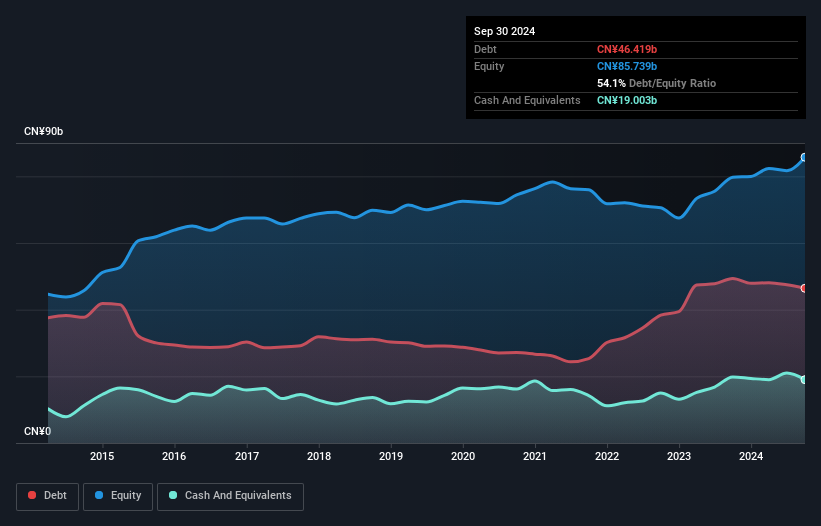Click the Sep 30 2024 tooltip date

click(x=504, y=31)
